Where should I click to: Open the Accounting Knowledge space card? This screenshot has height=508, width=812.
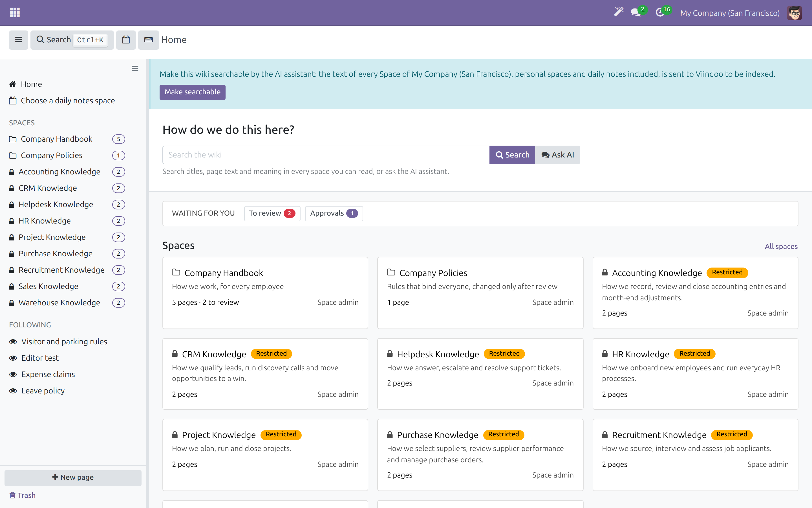point(695,293)
